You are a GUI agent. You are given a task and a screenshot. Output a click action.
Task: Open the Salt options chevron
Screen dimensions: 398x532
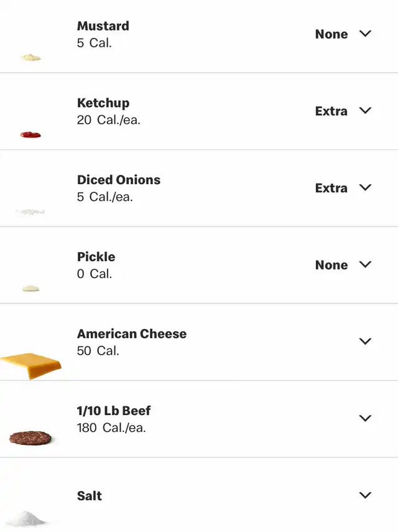pos(365,495)
